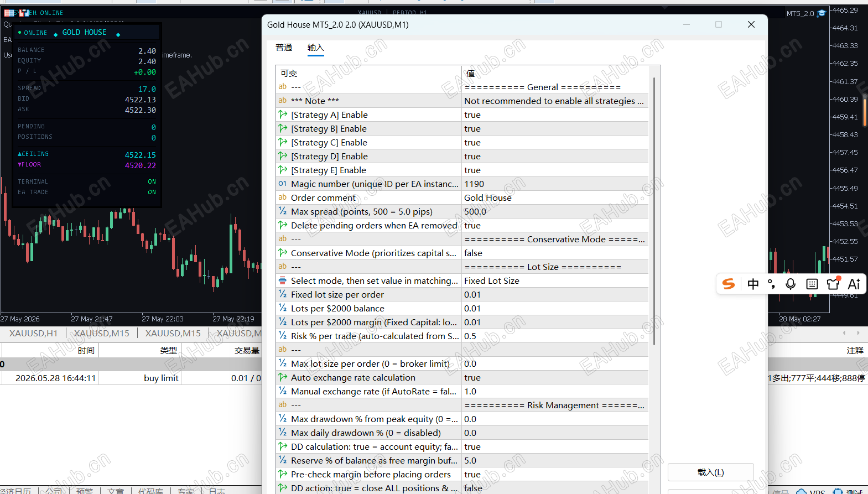Image resolution: width=868 pixels, height=494 pixels.
Task: Click the icon beside Max lot size per order
Action: click(283, 363)
